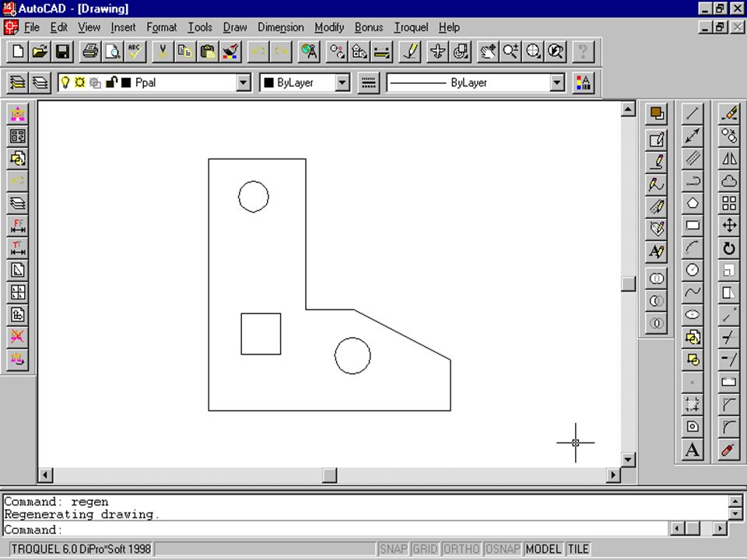
Task: Open the File menu
Action: pyautogui.click(x=31, y=27)
